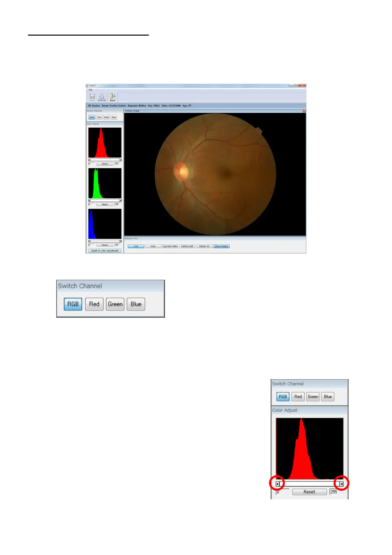Reset the red channel in the 3DOCT window
The image size is (392, 555).
coord(105,164)
